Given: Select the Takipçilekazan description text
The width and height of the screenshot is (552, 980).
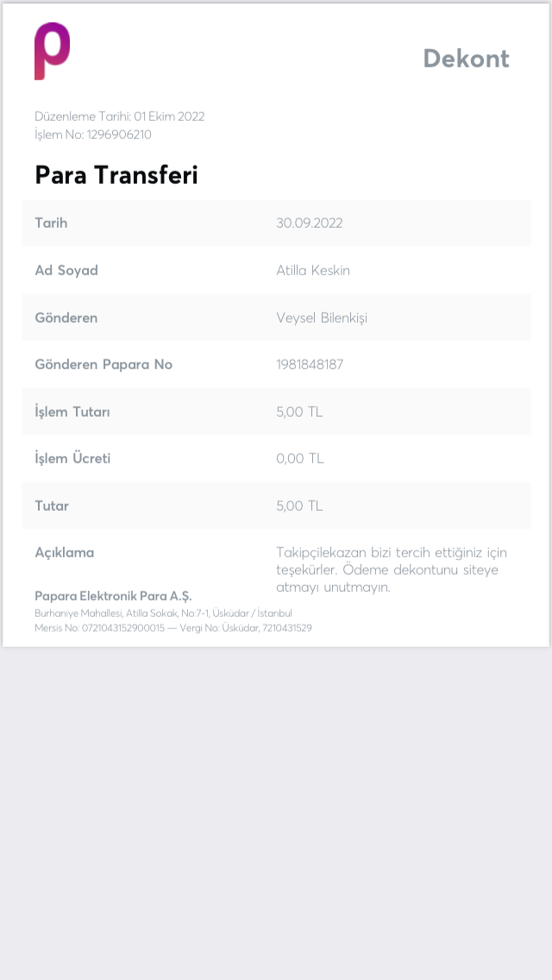Looking at the screenshot, I should [x=392, y=570].
